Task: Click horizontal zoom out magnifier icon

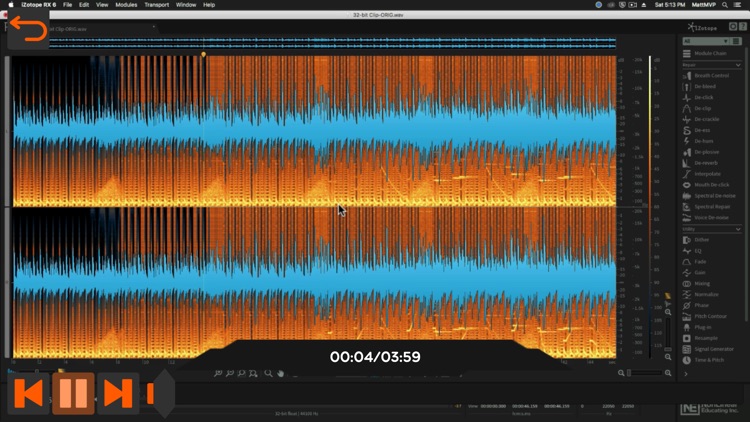Action: pos(621,373)
